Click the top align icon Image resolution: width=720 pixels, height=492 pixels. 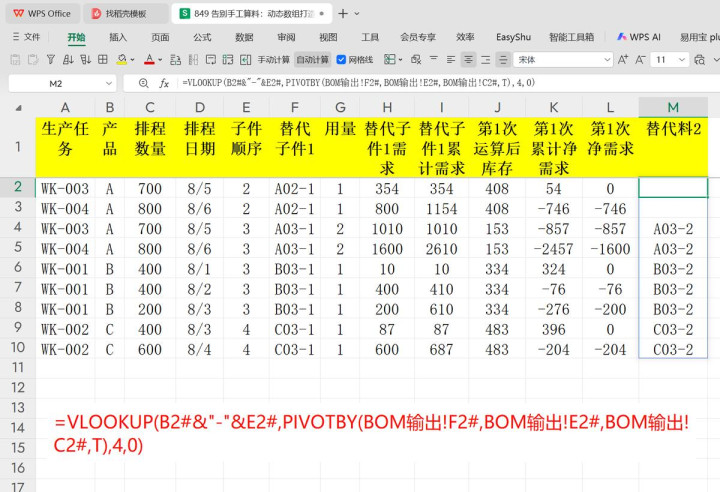(433, 60)
